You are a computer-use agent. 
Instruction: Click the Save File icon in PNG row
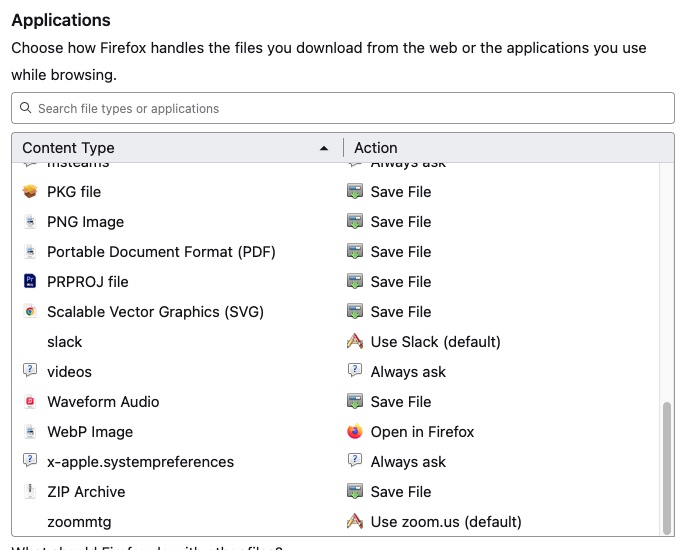[354, 221]
